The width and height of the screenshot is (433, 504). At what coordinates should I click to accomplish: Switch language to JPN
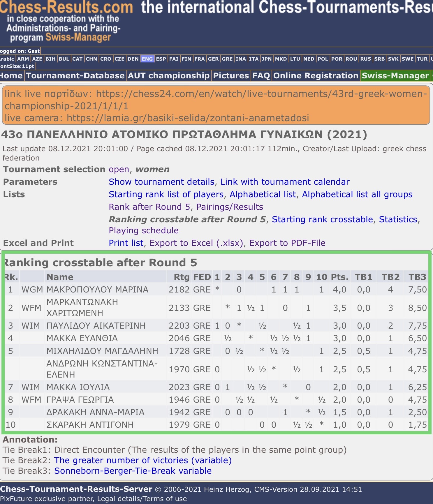point(267,59)
